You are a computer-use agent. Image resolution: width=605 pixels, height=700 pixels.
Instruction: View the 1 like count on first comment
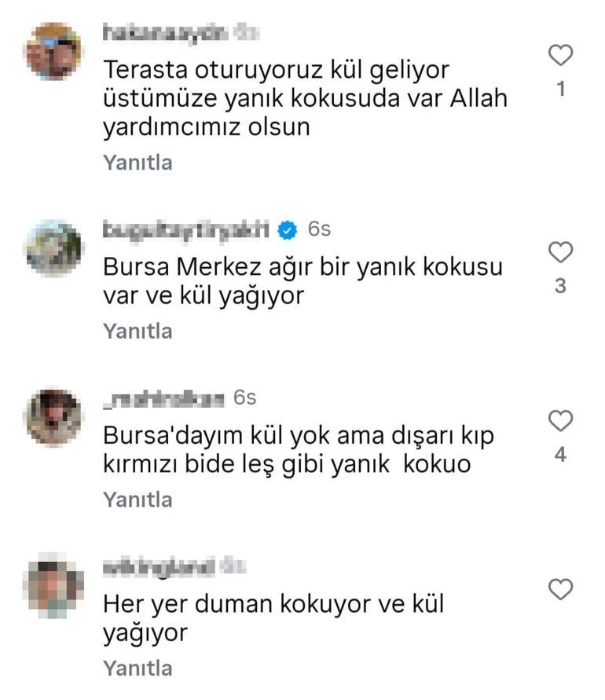pos(561,90)
